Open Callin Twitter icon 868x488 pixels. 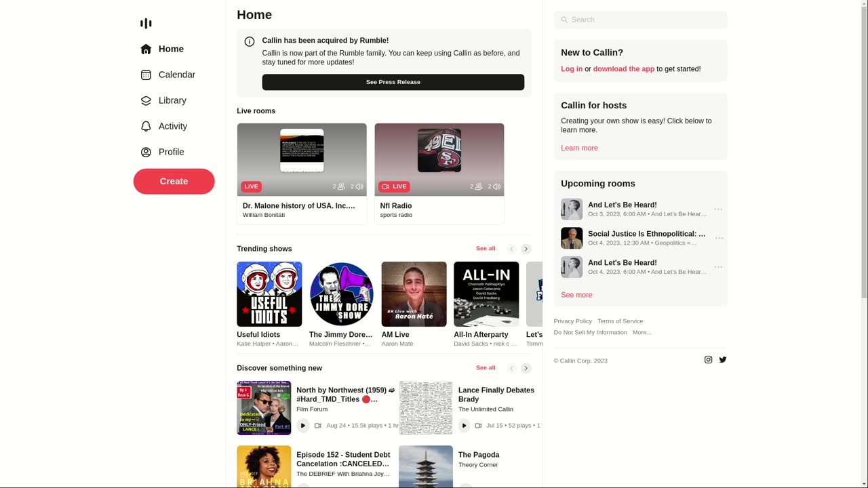coord(723,360)
